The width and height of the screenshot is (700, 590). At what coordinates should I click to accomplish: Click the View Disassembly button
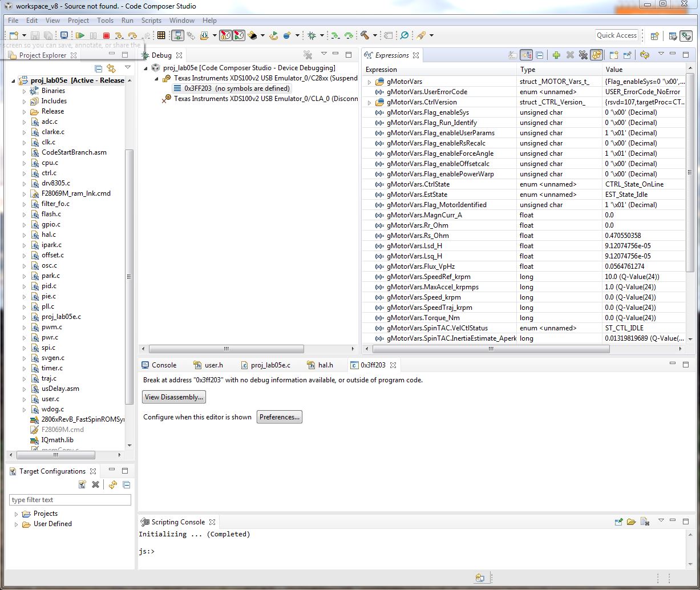tap(173, 397)
